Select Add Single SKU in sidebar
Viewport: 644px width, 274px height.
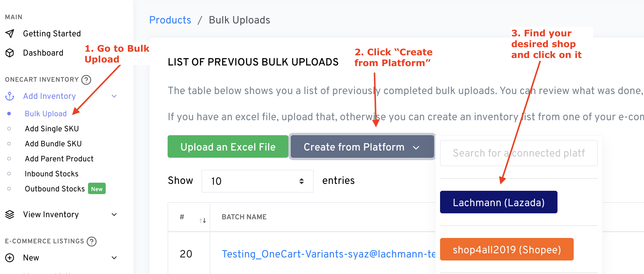click(x=52, y=129)
